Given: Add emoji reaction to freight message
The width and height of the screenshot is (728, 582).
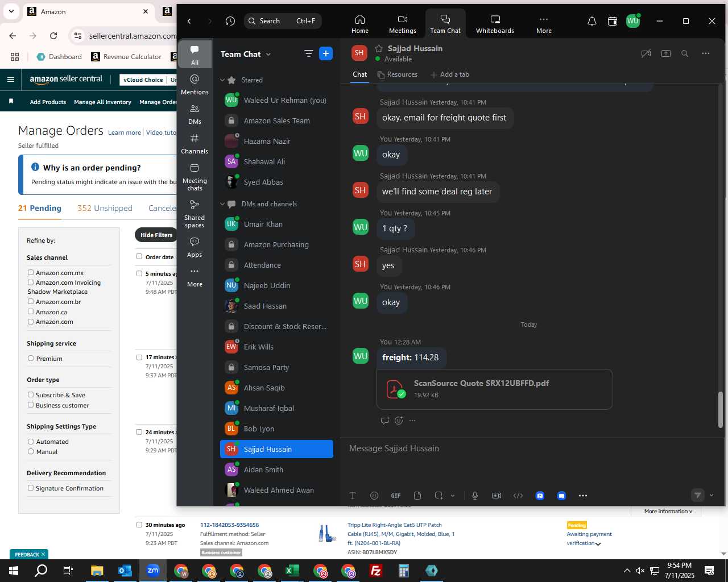Looking at the screenshot, I should pyautogui.click(x=399, y=421).
